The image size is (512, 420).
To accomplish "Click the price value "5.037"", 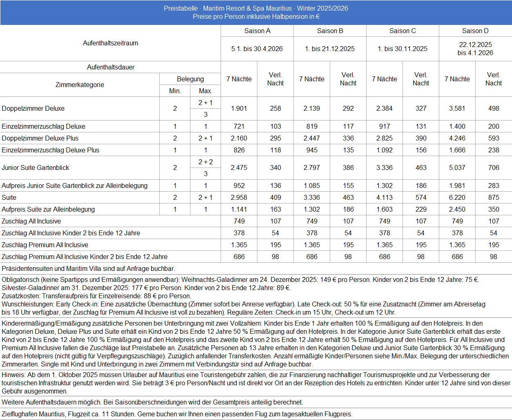I will [x=457, y=168].
